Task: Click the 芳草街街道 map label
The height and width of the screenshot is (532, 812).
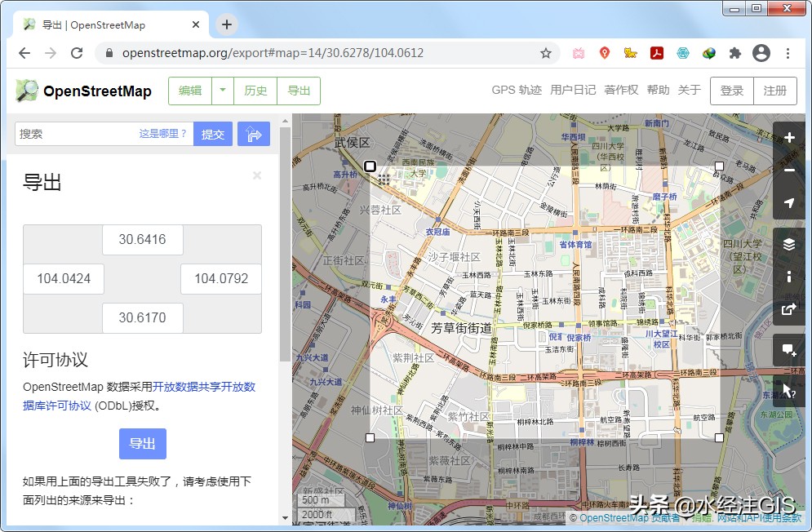Action: (x=461, y=328)
